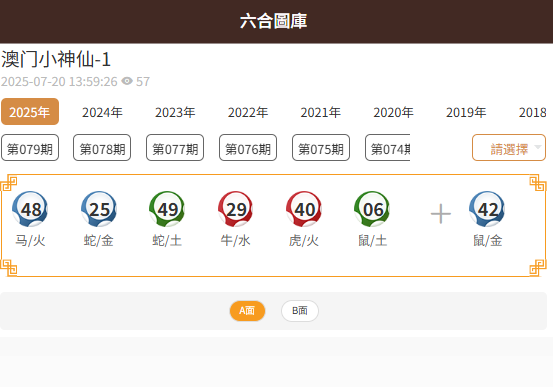
Task: Click the label 蛇/金
Action: 99,241
